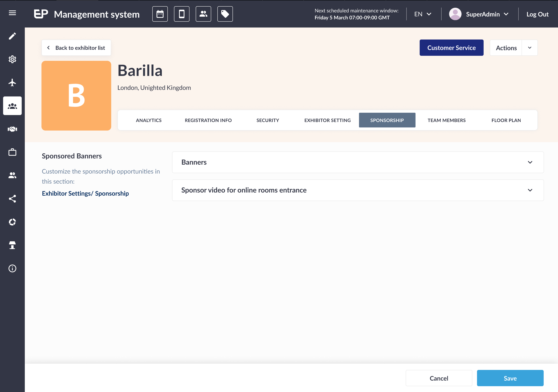Click Back to exhibitor list
Screen dimensions: 558x392
point(76,48)
